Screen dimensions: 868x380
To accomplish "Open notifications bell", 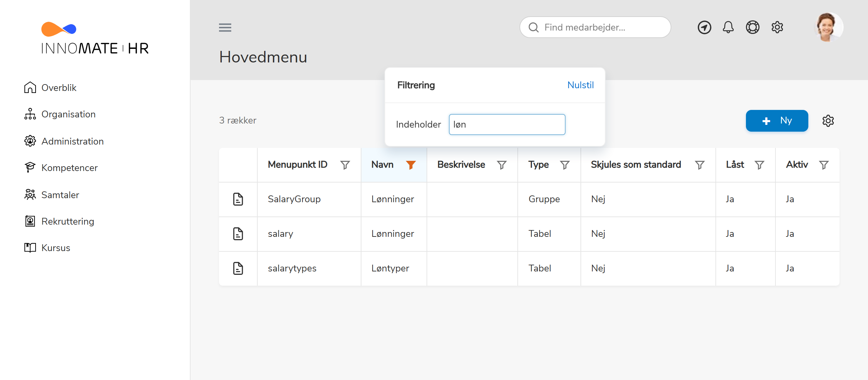I will pyautogui.click(x=728, y=27).
